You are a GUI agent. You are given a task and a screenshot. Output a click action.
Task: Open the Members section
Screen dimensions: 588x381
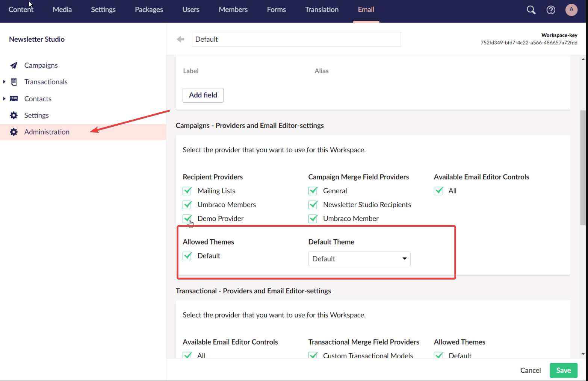coord(233,10)
